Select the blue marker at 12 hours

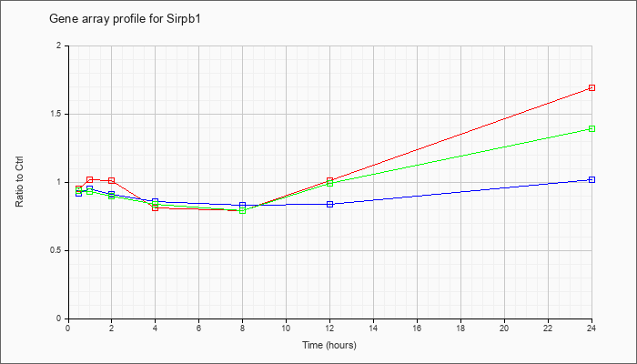(329, 204)
